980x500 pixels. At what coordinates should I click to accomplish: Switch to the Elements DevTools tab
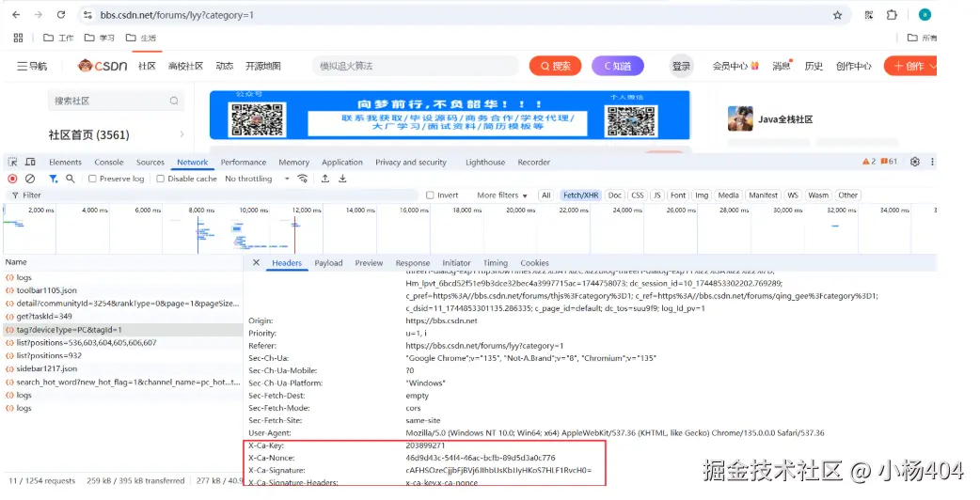tap(65, 163)
